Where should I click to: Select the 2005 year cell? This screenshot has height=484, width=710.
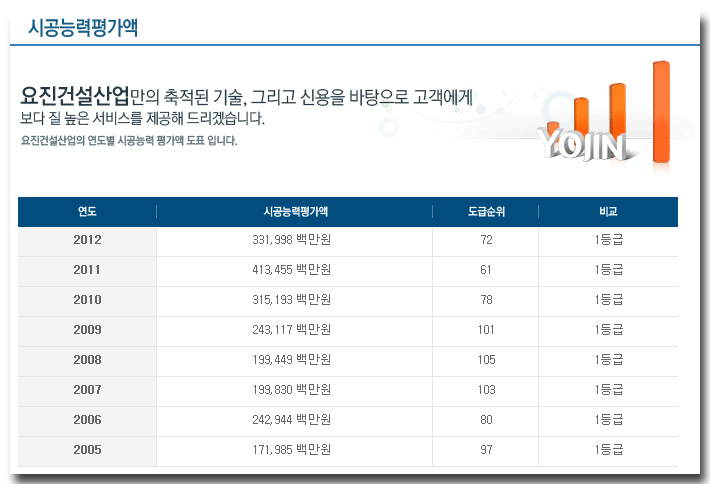[x=87, y=450]
